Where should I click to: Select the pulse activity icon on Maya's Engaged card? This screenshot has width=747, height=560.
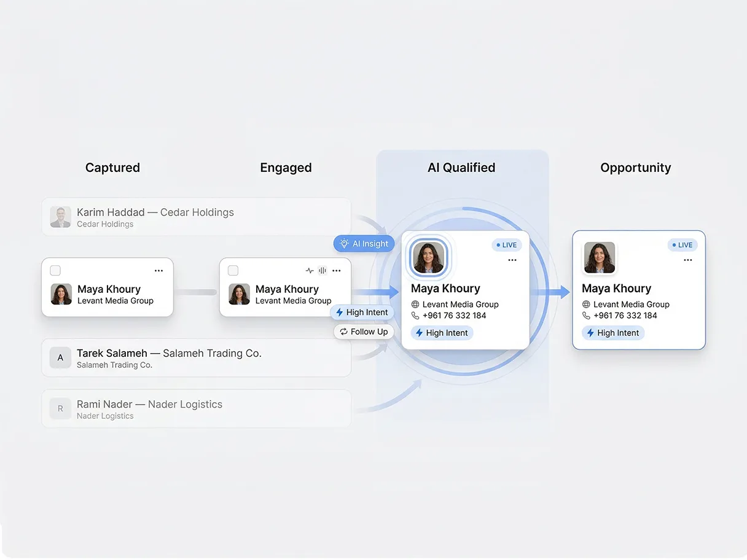point(309,270)
